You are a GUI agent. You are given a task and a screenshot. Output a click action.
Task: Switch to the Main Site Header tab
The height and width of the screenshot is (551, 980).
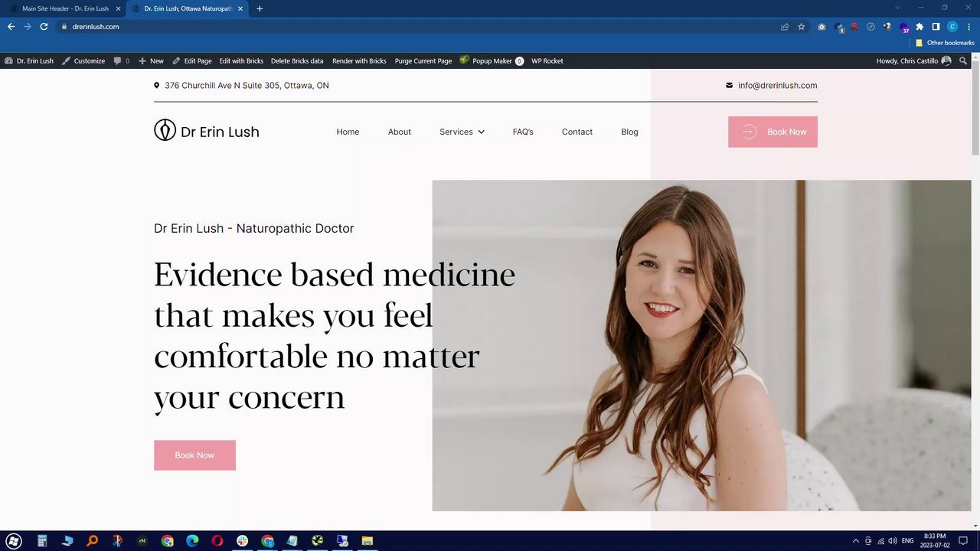65,8
